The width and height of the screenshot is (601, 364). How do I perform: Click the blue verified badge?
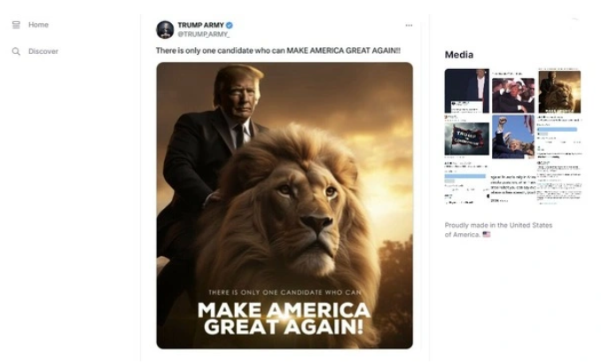tap(230, 25)
